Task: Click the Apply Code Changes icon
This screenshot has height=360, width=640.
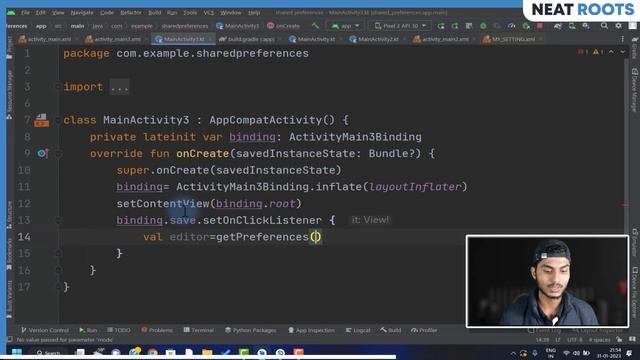Action: [469, 26]
